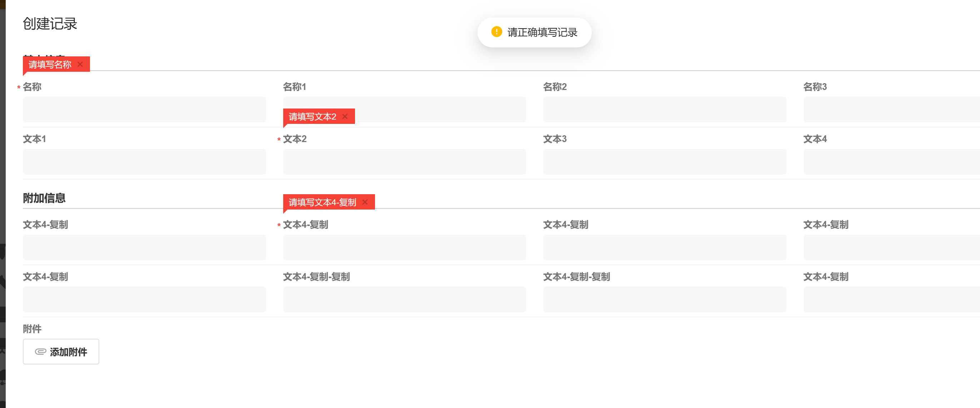Click the first 文本4-复制-复制 input field
This screenshot has width=980, height=408.
tap(404, 299)
